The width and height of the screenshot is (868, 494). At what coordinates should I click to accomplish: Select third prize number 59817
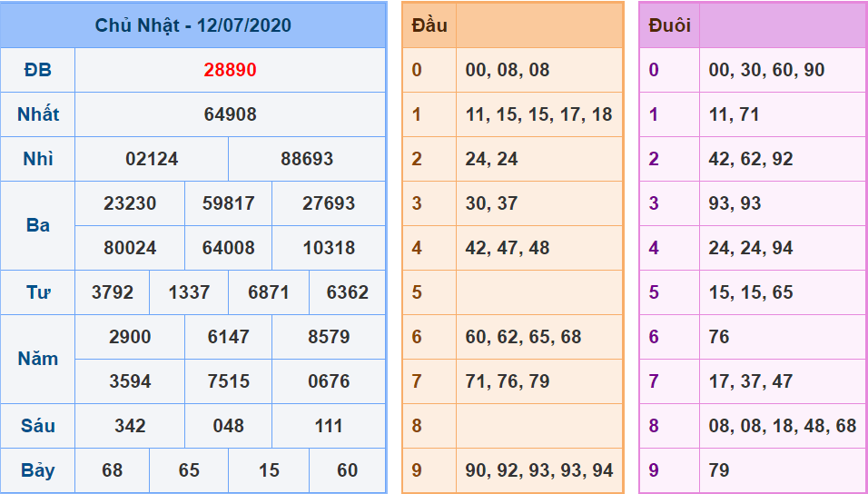[228, 203]
